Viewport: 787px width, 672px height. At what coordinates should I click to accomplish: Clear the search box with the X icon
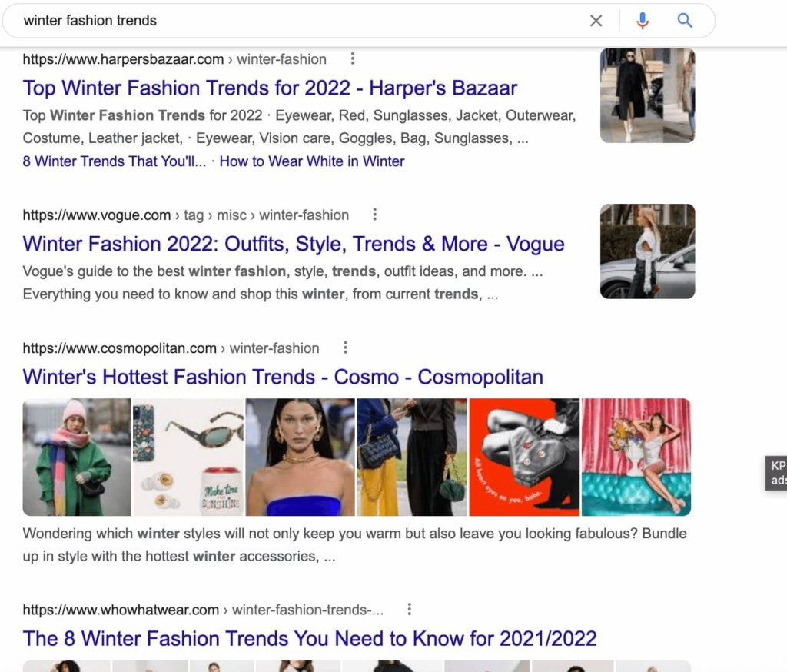tap(596, 21)
